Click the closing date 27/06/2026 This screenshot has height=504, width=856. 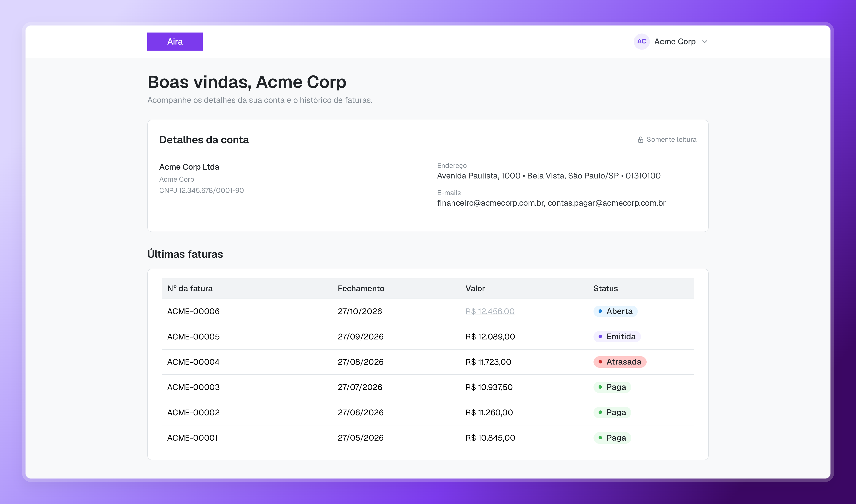[361, 412]
